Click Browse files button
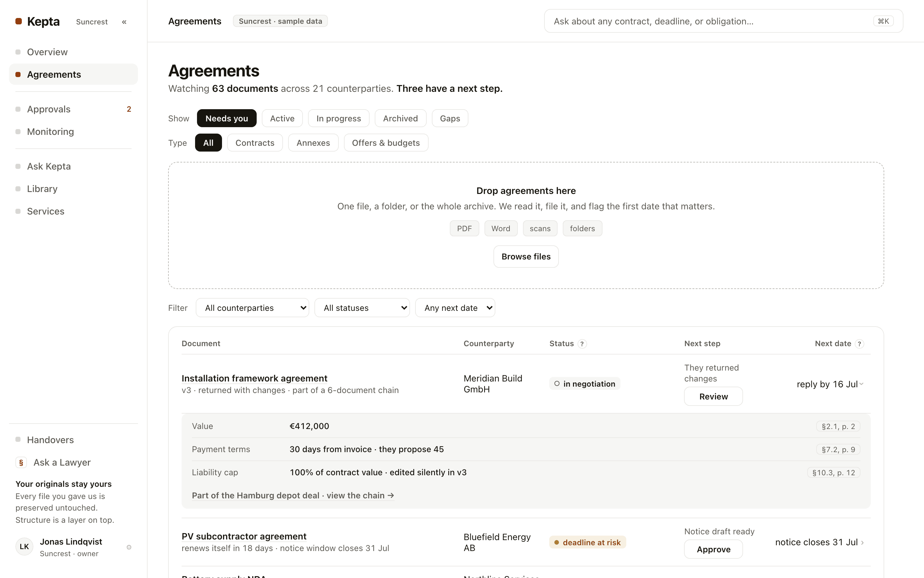 click(526, 257)
